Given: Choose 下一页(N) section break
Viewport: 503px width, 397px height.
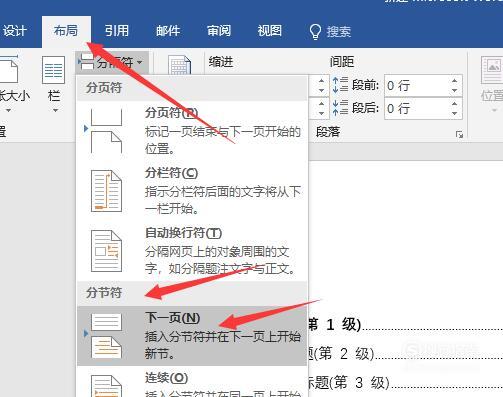Looking at the screenshot, I should click(192, 336).
